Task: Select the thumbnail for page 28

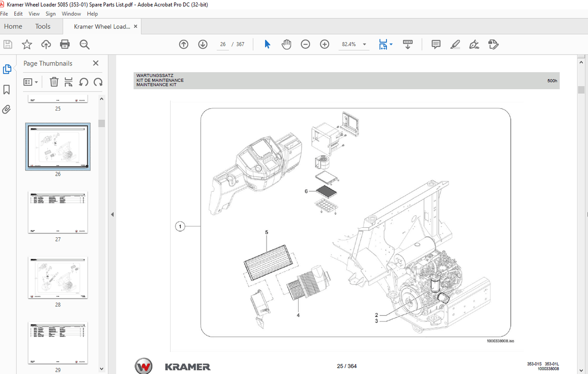Action: click(x=57, y=278)
